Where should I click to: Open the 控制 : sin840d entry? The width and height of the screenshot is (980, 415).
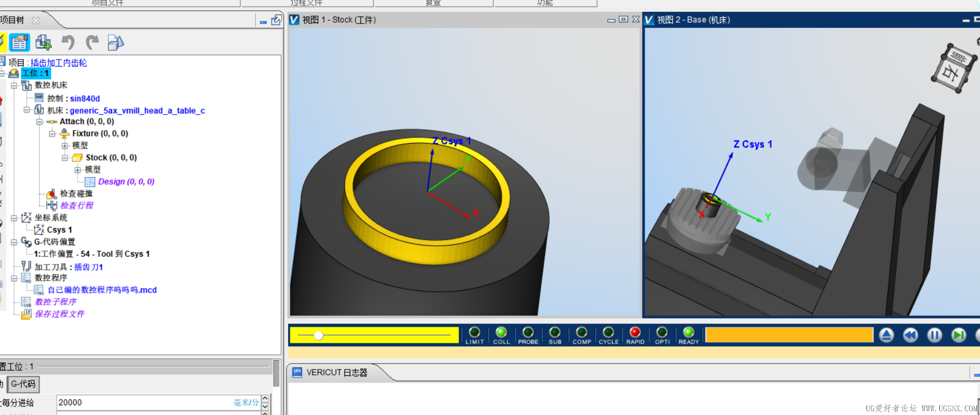coord(73,99)
